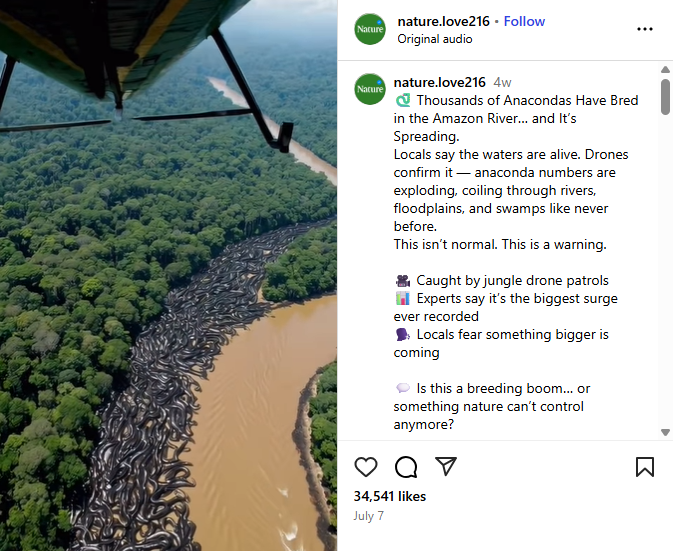
Task: Click the caption scrollbar thumb
Action: [665, 97]
